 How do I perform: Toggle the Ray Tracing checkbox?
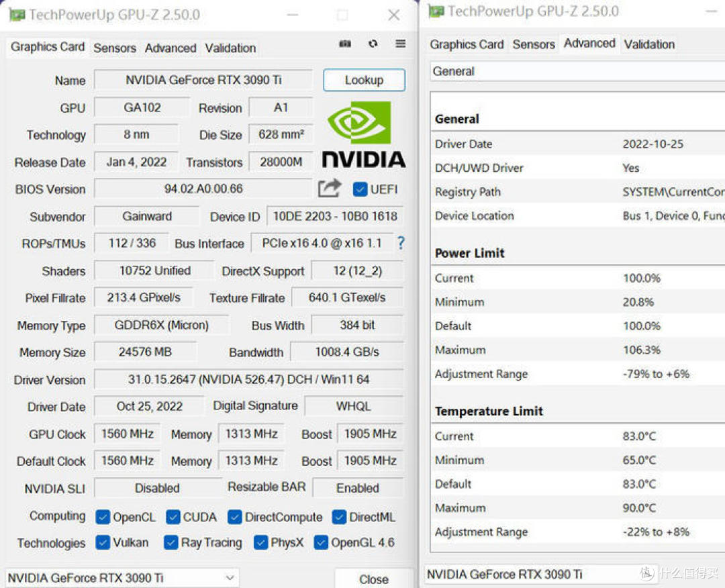pyautogui.click(x=171, y=542)
